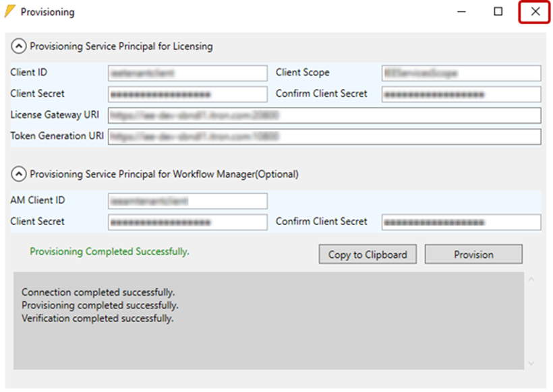This screenshot has width=553, height=392.
Task: Select the Client ID input field
Action: (x=187, y=73)
